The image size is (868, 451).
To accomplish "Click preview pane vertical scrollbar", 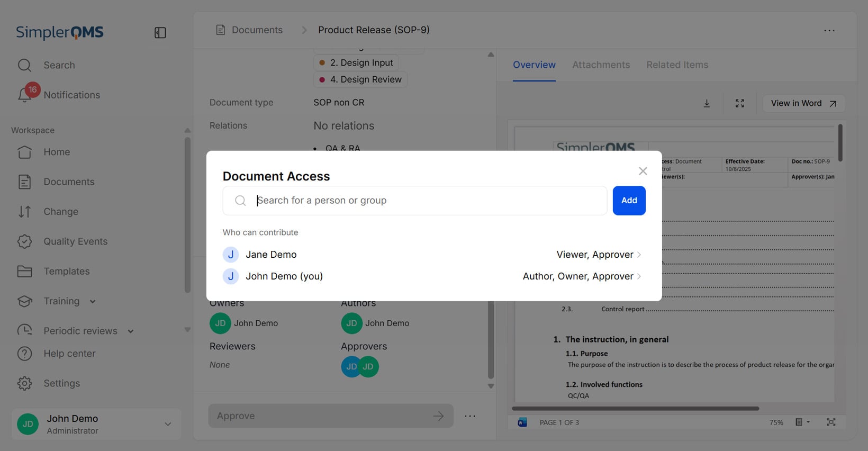I will pyautogui.click(x=840, y=143).
